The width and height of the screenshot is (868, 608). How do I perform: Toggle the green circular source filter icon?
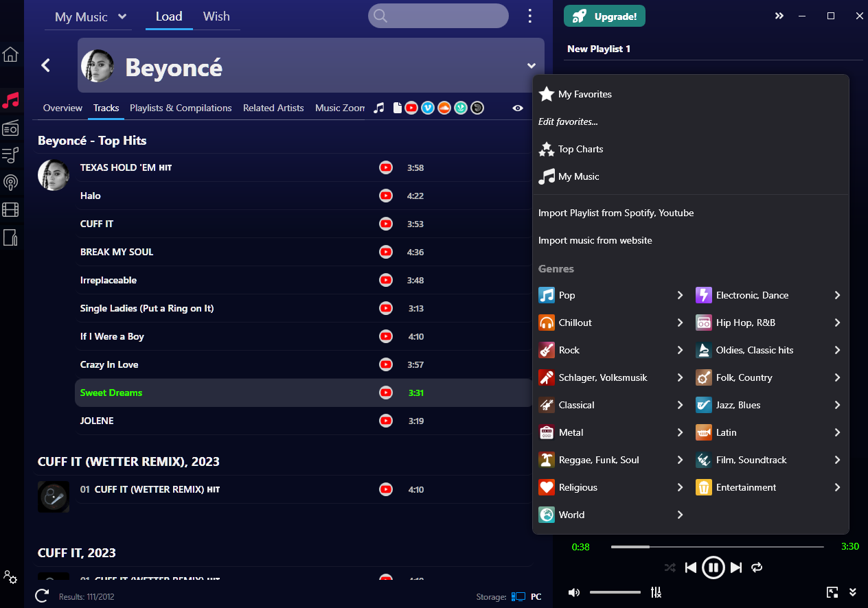[461, 108]
